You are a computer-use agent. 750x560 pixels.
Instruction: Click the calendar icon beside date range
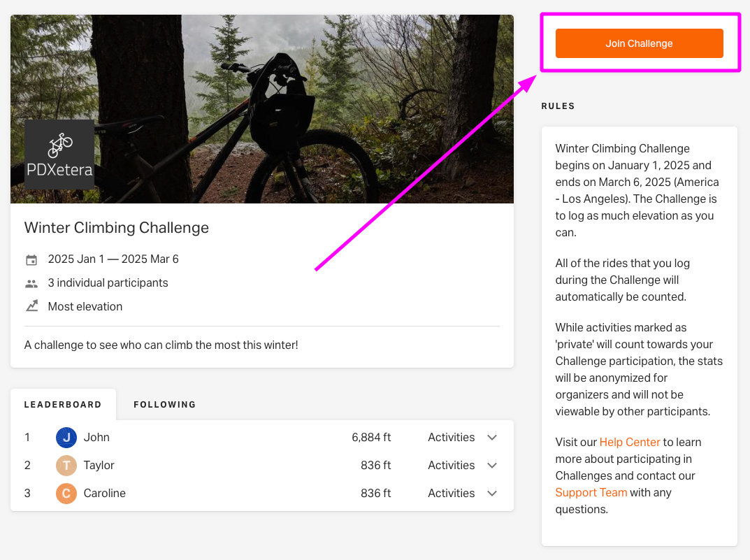[31, 259]
